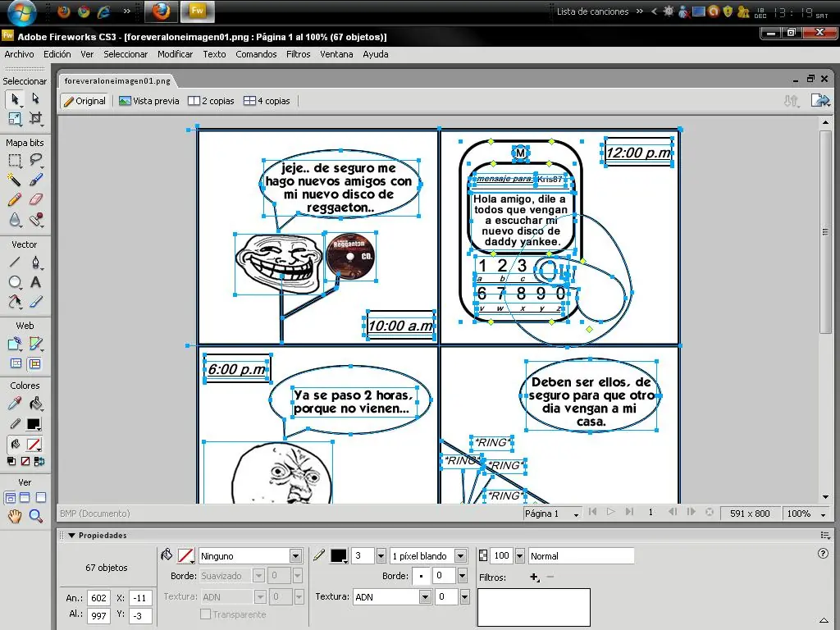The image size is (840, 630).
Task: Open the 1 píxel blando stroke dropdown
Action: click(x=460, y=556)
